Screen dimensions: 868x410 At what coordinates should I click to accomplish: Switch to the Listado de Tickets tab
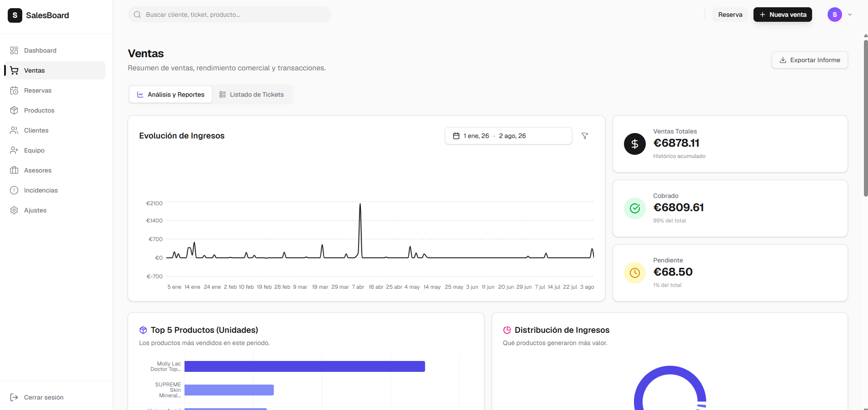(251, 94)
